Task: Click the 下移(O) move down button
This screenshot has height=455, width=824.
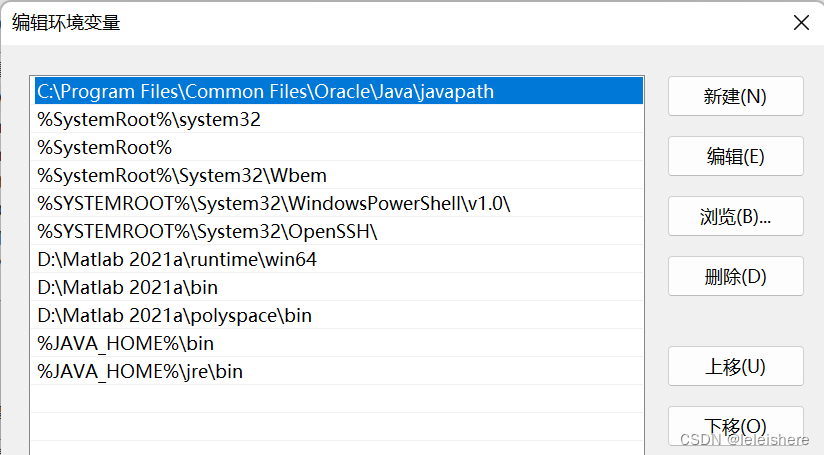Action: (735, 426)
